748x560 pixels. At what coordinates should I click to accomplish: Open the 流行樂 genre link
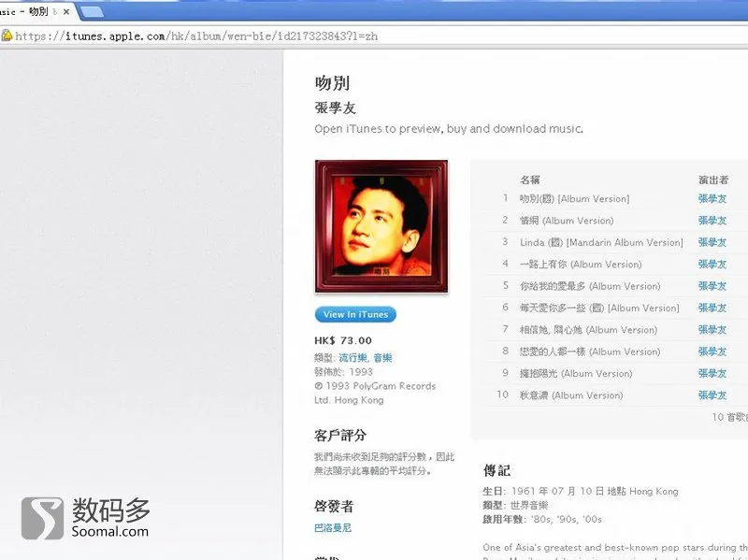click(x=353, y=358)
